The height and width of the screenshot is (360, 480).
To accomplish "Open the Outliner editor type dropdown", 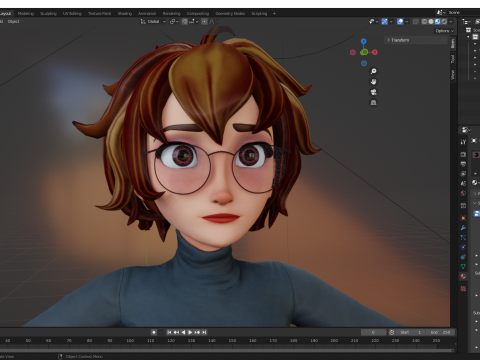I will click(466, 21).
